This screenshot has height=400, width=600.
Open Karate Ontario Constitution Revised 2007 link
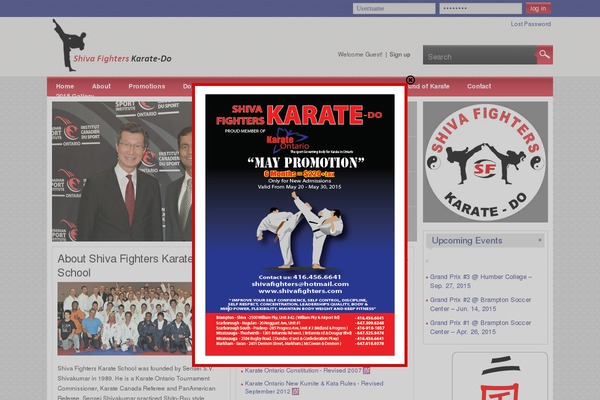pyautogui.click(x=303, y=370)
